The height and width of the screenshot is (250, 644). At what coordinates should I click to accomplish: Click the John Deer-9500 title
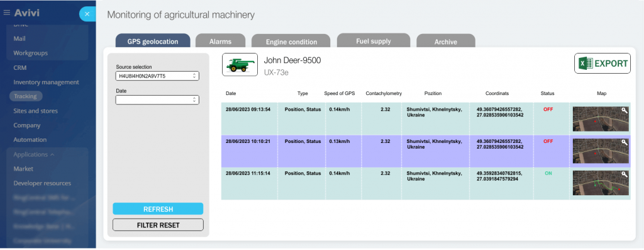point(292,60)
